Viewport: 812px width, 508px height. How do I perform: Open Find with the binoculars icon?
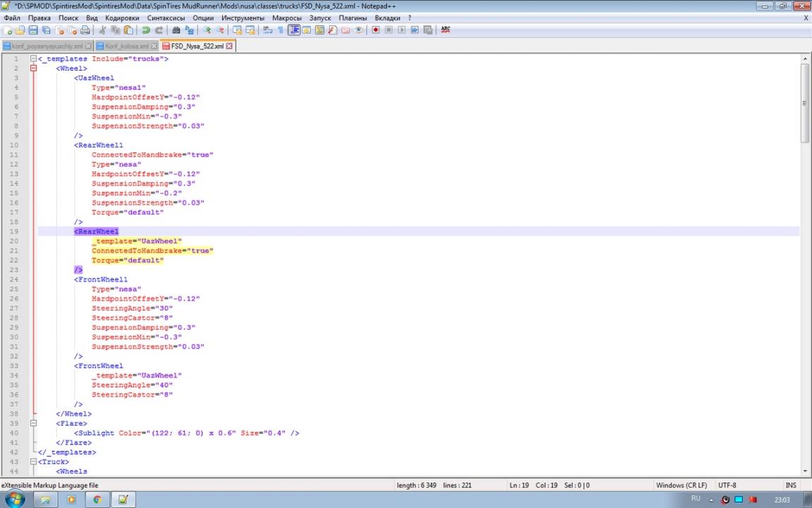point(176,30)
